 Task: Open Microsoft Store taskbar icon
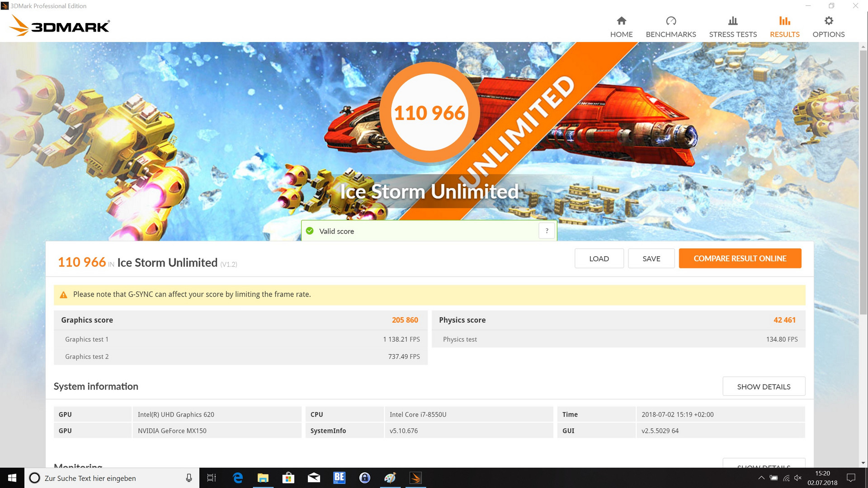click(288, 478)
